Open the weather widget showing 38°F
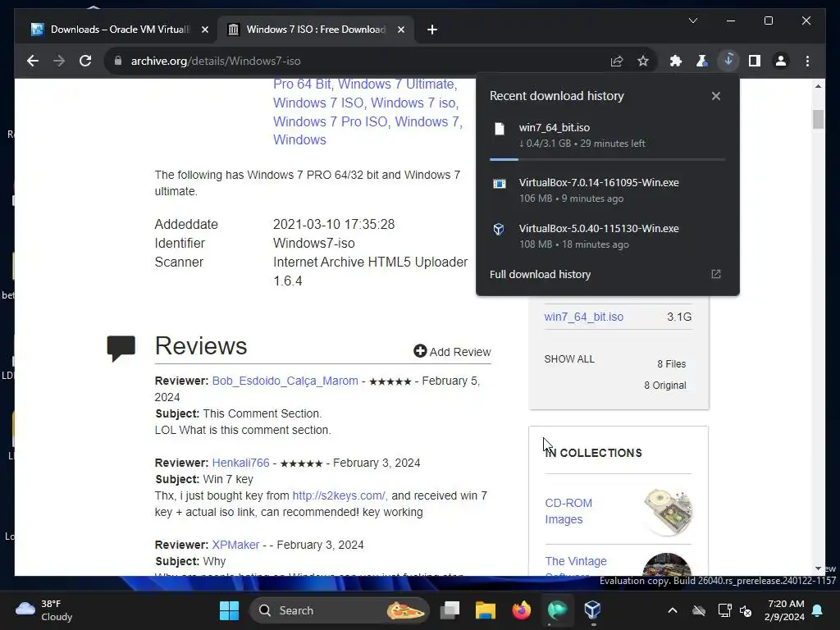 pyautogui.click(x=44, y=610)
